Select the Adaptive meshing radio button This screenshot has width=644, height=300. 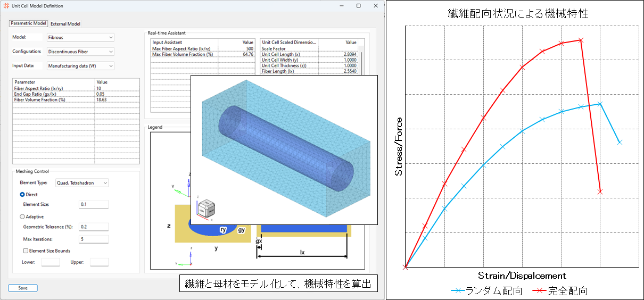pyautogui.click(x=22, y=216)
